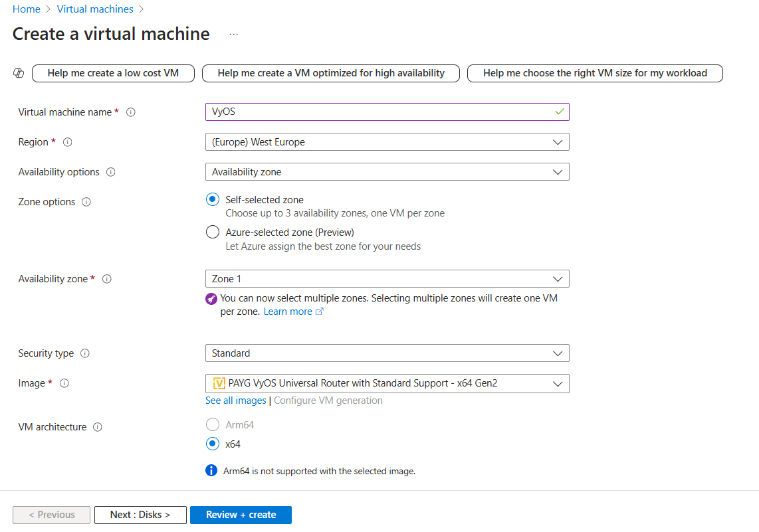Image resolution: width=759 pixels, height=532 pixels.
Task: Click the info icon next to Virtual machine name
Action: click(x=131, y=112)
